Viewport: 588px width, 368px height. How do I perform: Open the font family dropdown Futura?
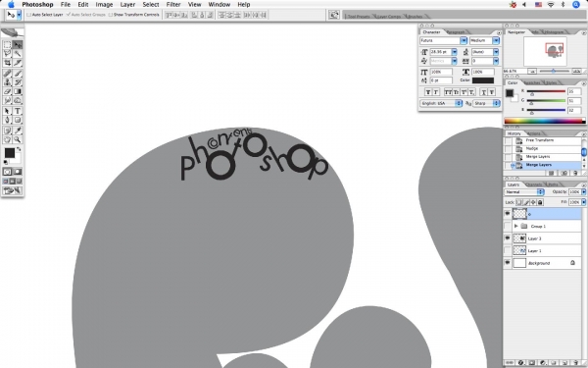(x=464, y=40)
